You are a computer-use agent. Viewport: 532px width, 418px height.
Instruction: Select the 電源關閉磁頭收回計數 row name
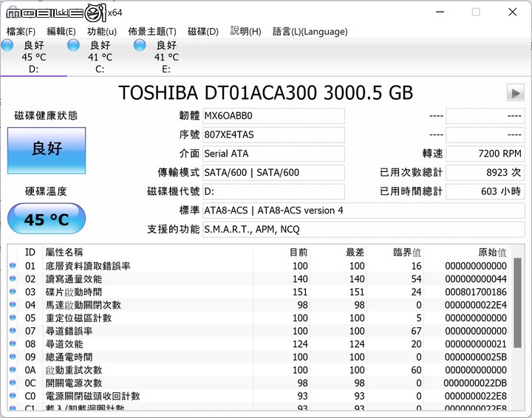92,396
